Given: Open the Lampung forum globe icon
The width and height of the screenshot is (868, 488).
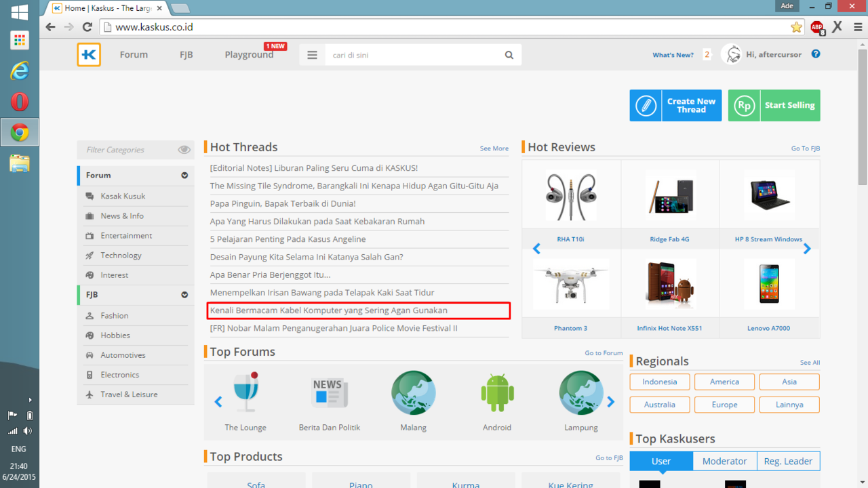Looking at the screenshot, I should pyautogui.click(x=581, y=392).
